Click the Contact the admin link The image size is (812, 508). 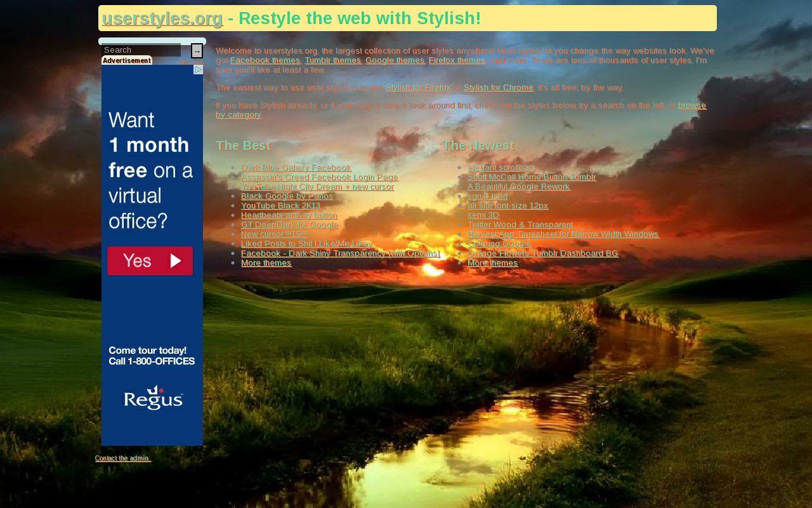tap(123, 458)
